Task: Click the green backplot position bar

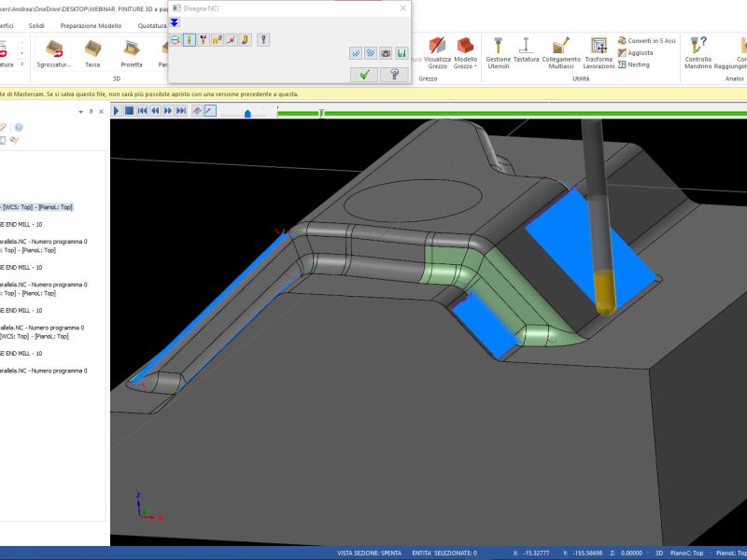Action: tap(512, 113)
